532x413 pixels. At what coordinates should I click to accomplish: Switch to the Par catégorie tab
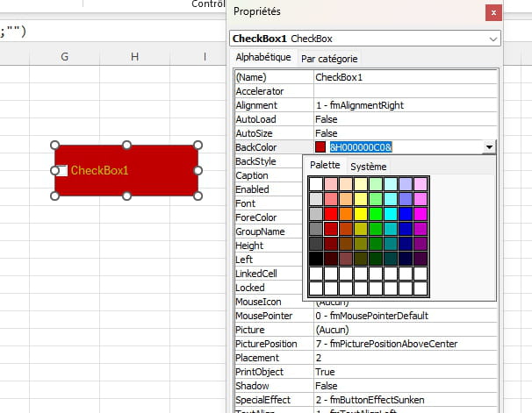click(x=329, y=59)
